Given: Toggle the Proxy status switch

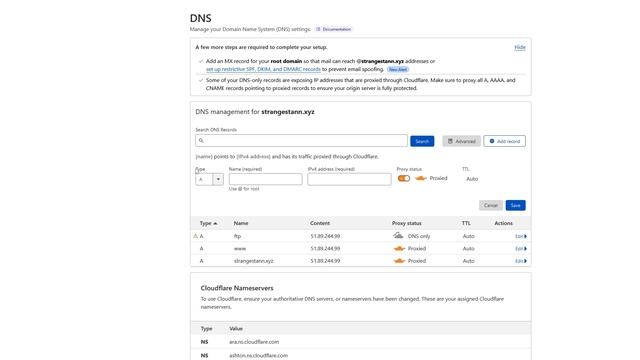Looking at the screenshot, I should [404, 178].
